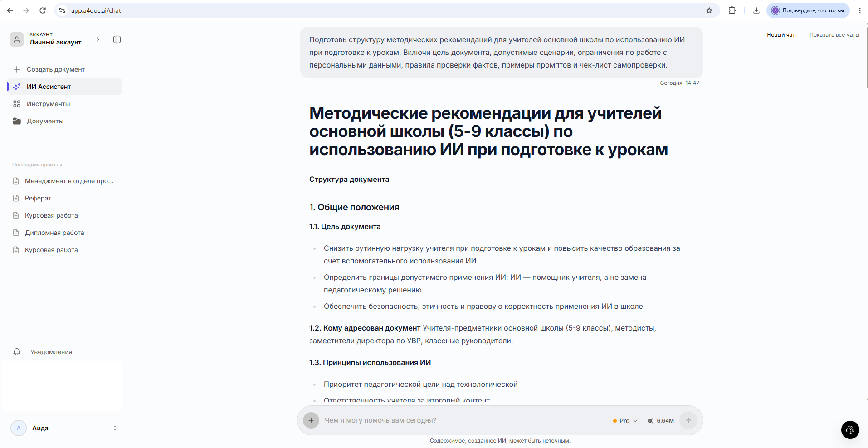The image size is (868, 448).
Task: Click heading 1. Общие положения
Action: (x=354, y=207)
